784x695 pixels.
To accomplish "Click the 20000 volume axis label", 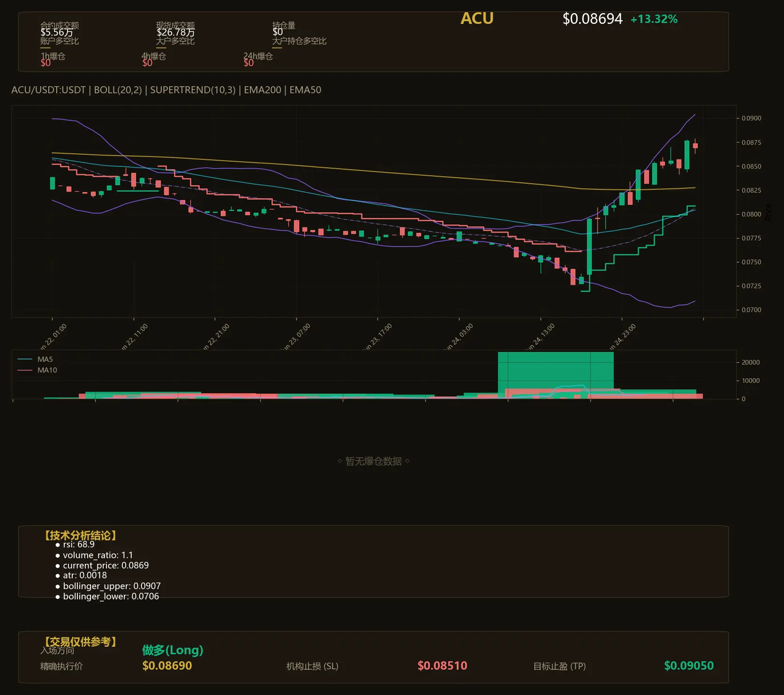I will coord(751,362).
